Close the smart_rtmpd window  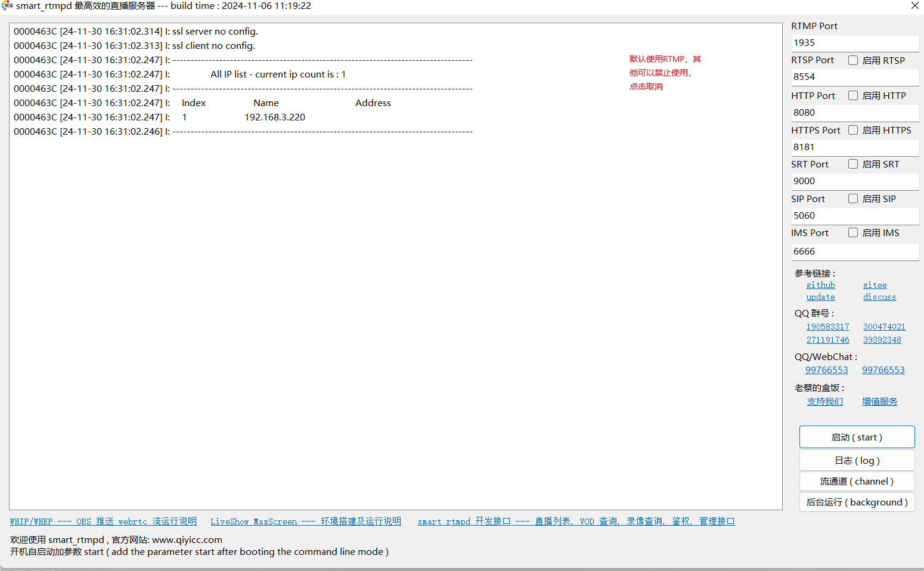914,5
